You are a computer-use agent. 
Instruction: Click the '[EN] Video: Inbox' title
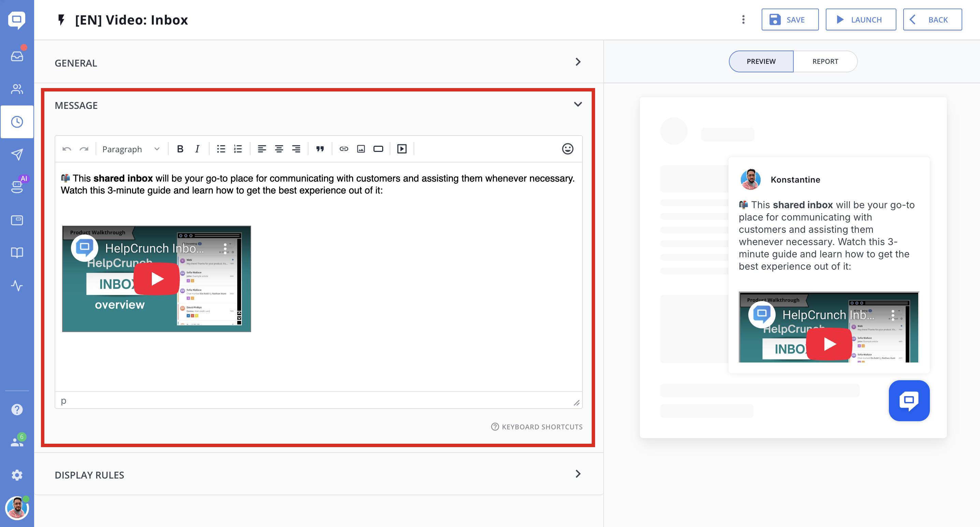[x=131, y=20]
